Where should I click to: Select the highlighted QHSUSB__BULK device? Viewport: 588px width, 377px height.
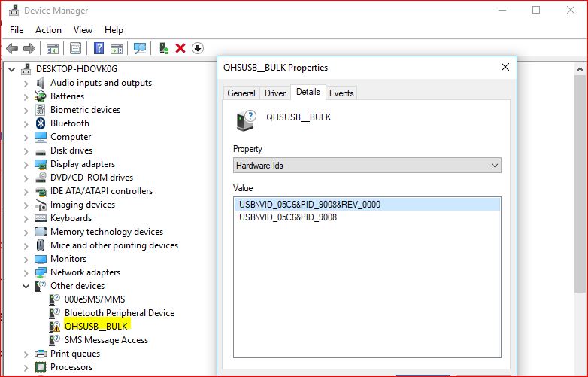[x=96, y=326]
